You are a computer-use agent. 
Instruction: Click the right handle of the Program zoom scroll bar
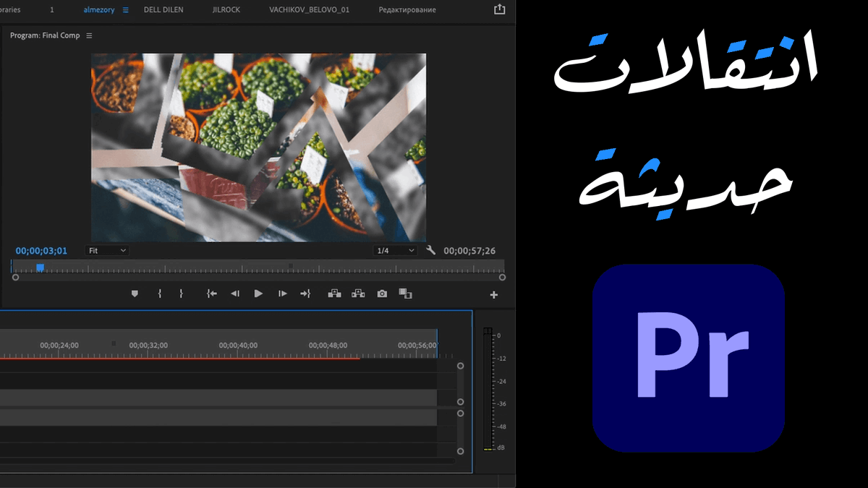coord(502,277)
